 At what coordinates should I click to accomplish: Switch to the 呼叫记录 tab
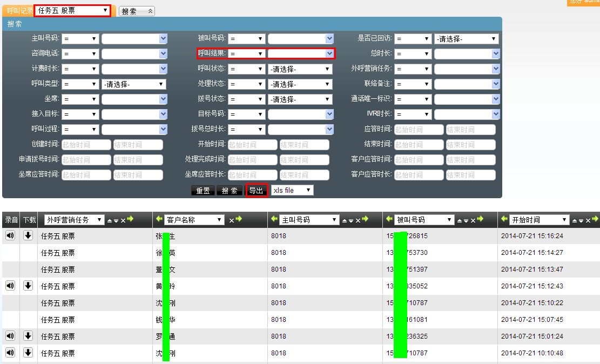tap(19, 11)
